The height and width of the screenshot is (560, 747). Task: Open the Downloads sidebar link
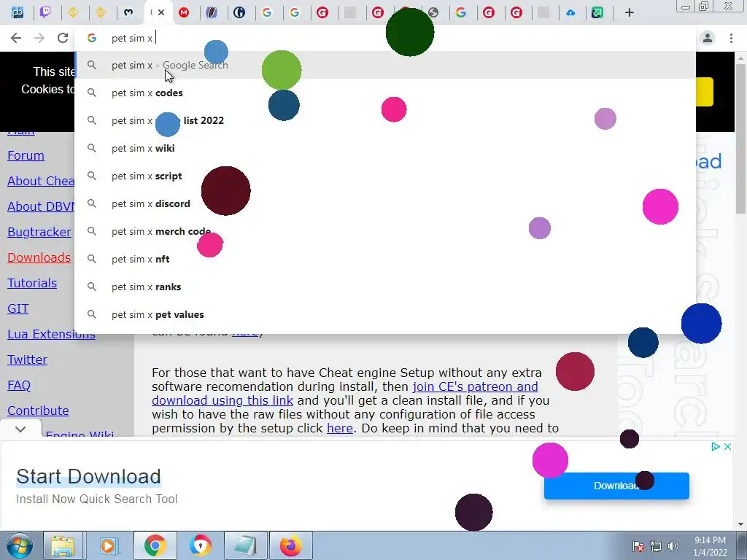[39, 257]
